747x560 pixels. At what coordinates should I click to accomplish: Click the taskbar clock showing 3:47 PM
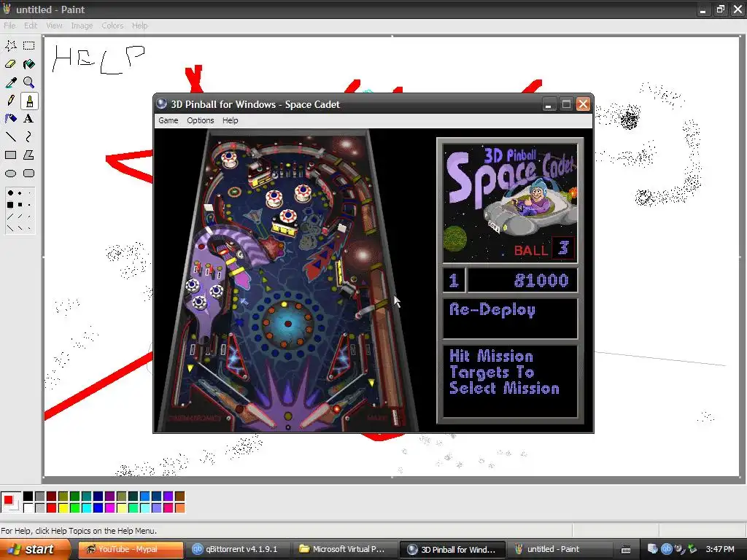tap(720, 549)
